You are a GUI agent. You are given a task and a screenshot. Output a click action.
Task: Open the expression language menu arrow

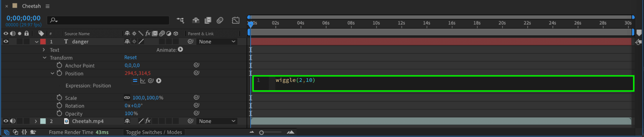click(x=159, y=81)
